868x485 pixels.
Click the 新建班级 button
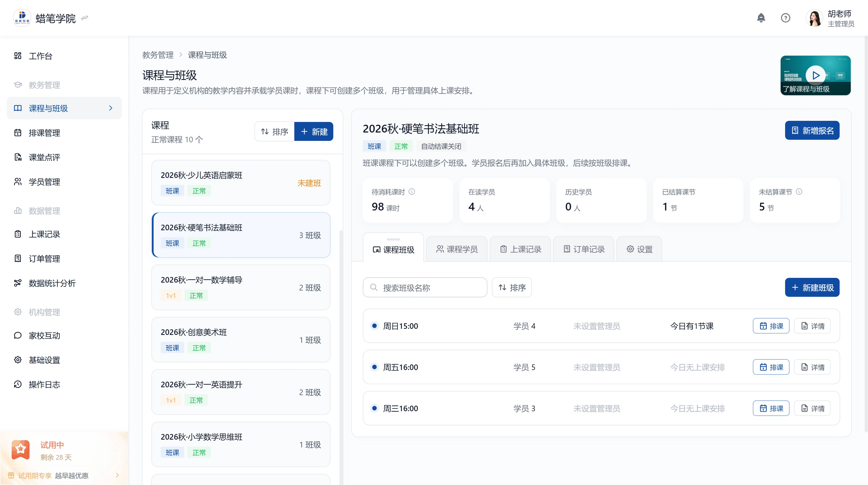click(x=812, y=287)
